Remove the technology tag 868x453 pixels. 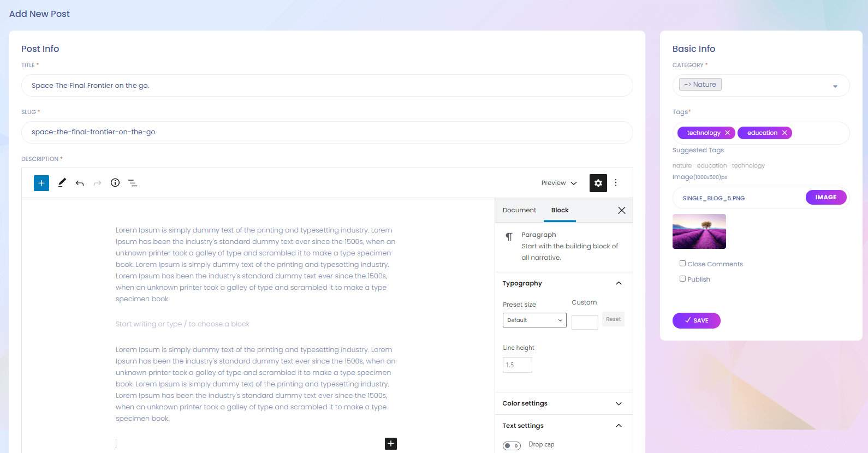727,133
